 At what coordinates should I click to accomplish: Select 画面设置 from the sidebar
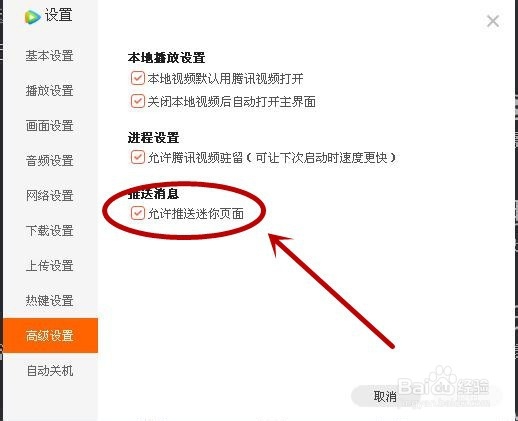[x=50, y=126]
